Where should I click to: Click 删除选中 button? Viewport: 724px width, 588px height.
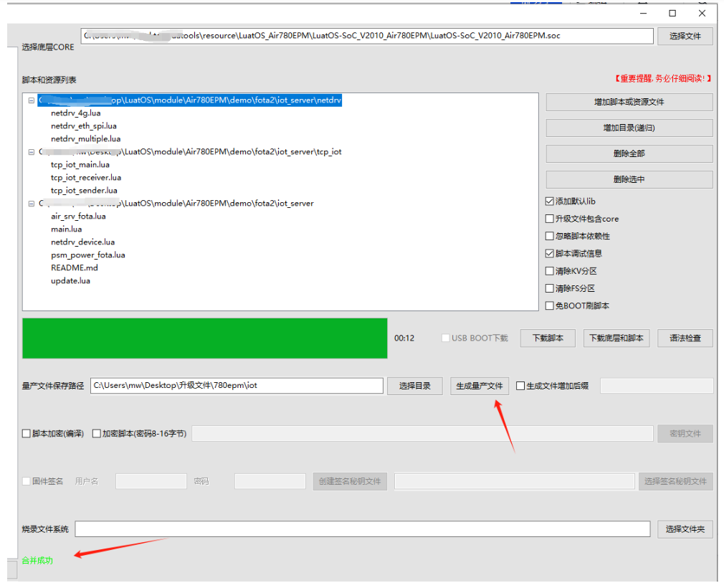click(x=629, y=179)
